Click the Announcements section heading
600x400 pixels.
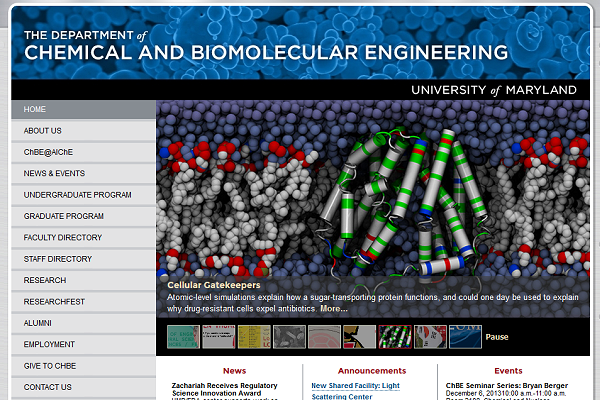(x=372, y=371)
